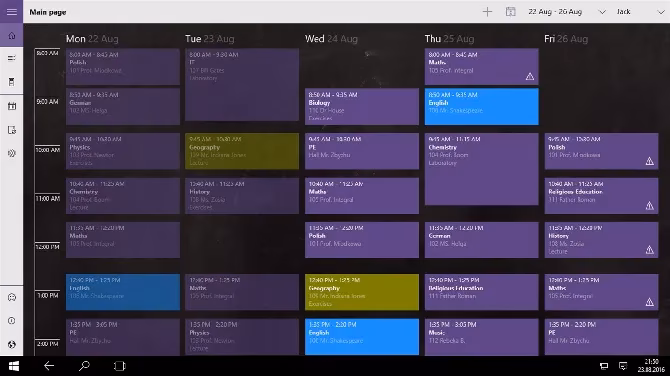Open Thursday's Religious Education lesson
Screen dimensions: 670x376
[x=482, y=292]
